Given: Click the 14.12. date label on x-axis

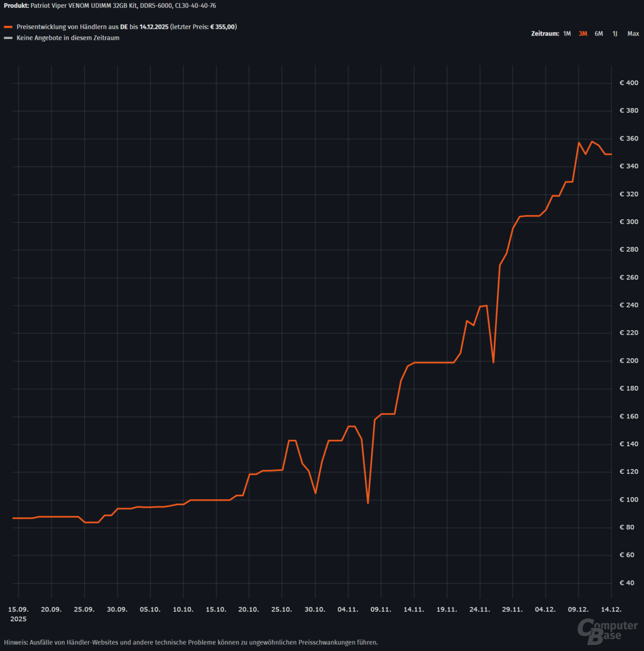Looking at the screenshot, I should tap(611, 609).
